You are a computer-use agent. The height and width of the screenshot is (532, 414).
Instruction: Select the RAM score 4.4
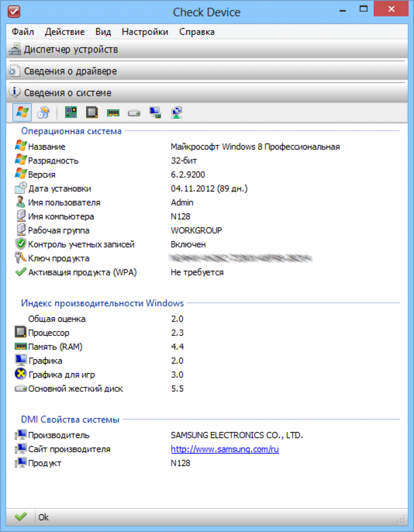click(177, 347)
